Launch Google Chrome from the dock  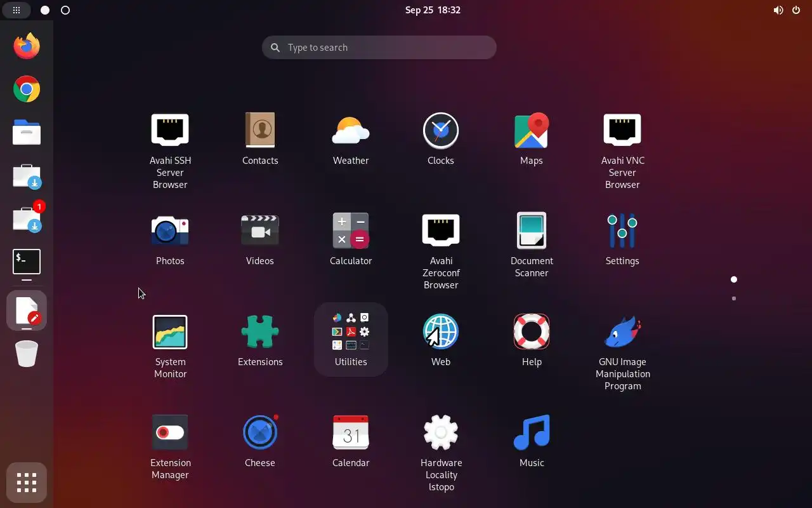[x=27, y=89]
